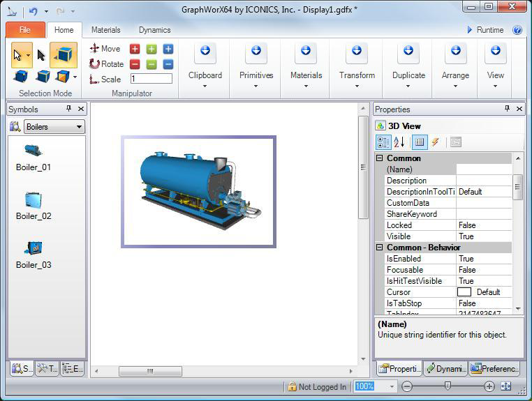Collapse the Common - Behavior property section
532x401 pixels.
pos(380,248)
